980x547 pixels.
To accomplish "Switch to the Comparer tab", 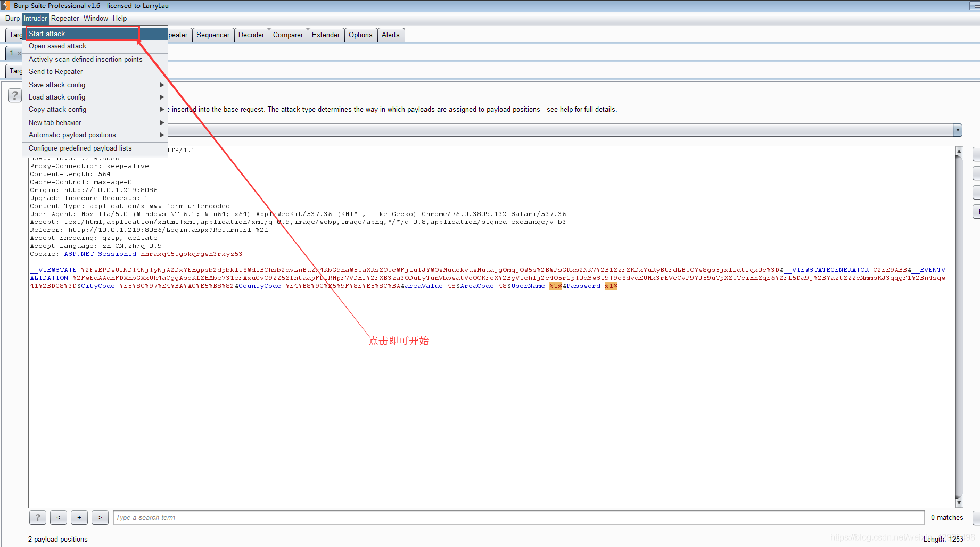I will (x=288, y=35).
